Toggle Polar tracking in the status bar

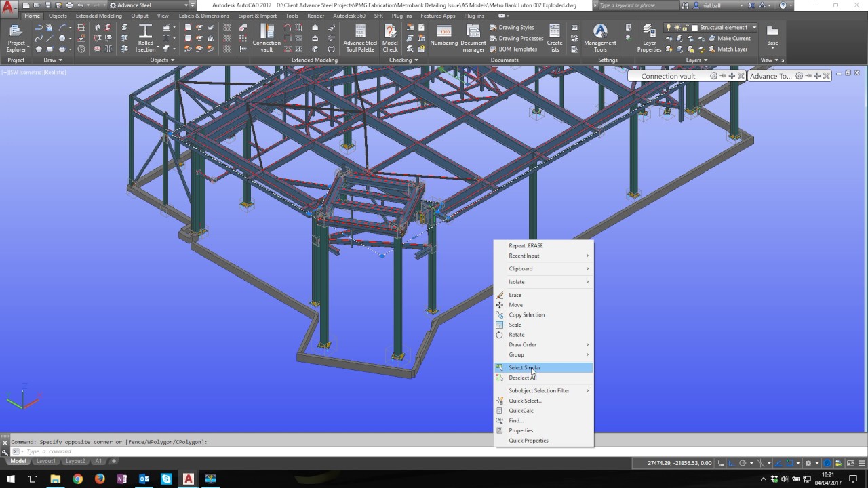click(x=744, y=463)
